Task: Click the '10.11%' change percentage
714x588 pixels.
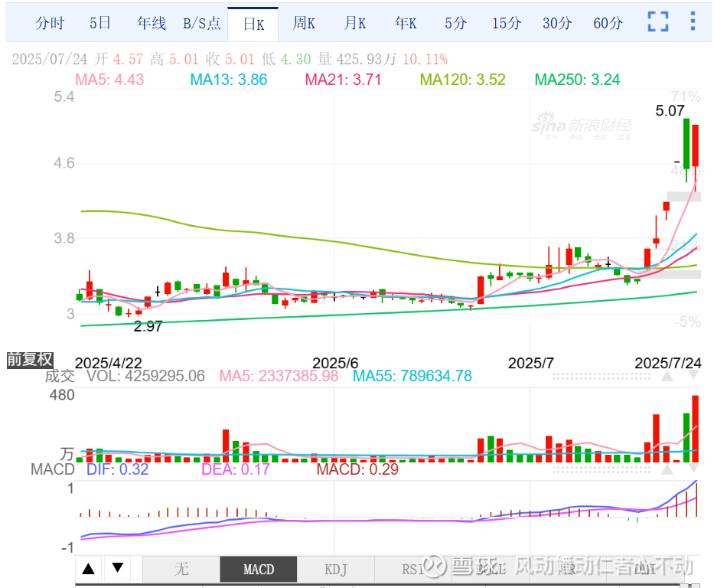Action: (x=425, y=59)
